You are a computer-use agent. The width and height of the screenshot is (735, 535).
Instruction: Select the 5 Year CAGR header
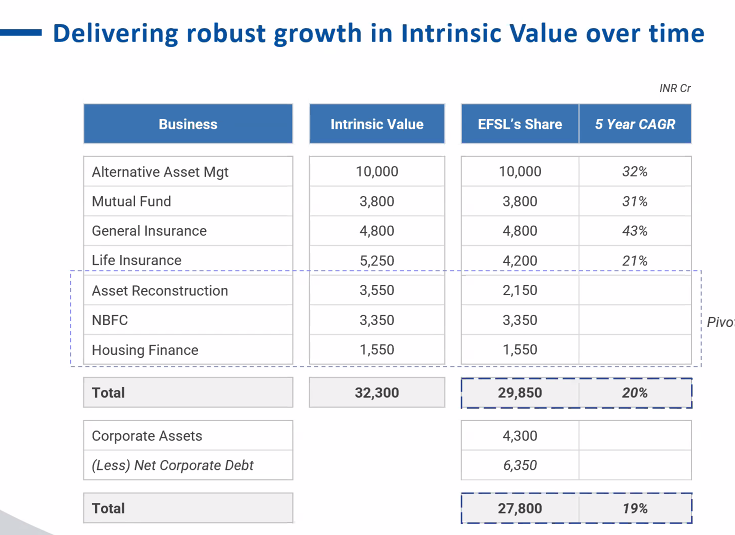[x=635, y=124]
